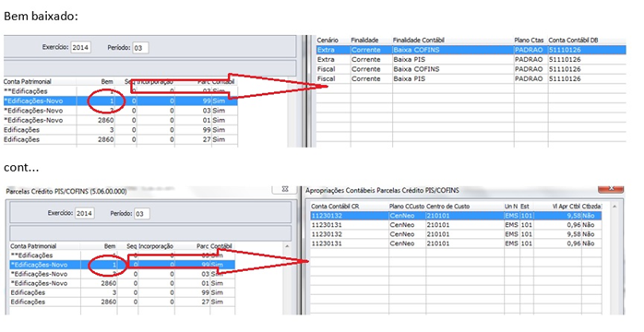
Task: Select *Edificações-Novo 2860 row in Parcelas Crédito window
Action: (122, 283)
